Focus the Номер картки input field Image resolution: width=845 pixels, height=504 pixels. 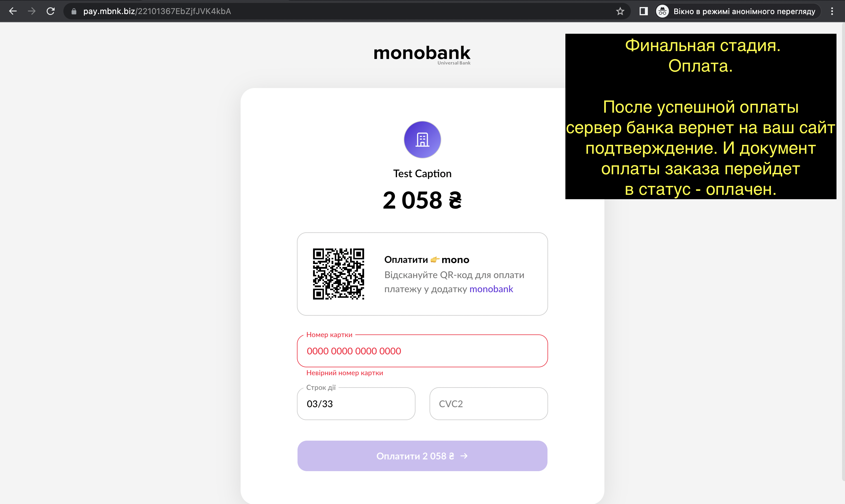point(422,351)
